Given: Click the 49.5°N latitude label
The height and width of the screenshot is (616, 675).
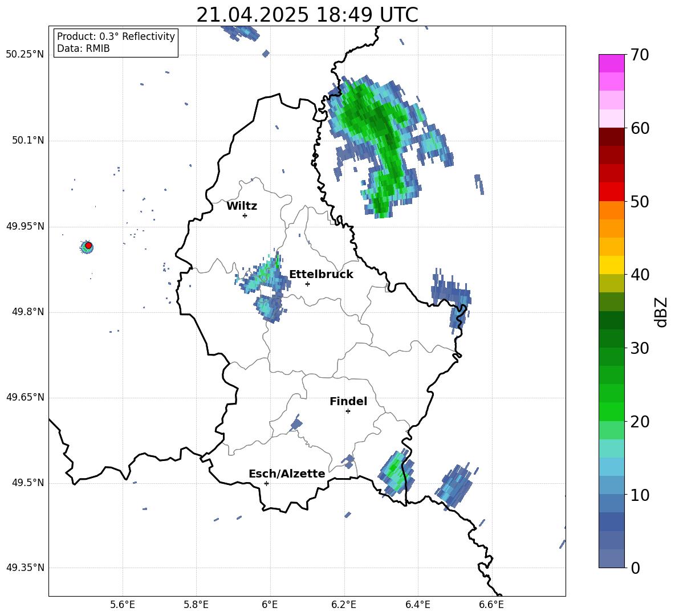Looking at the screenshot, I should 27,483.
